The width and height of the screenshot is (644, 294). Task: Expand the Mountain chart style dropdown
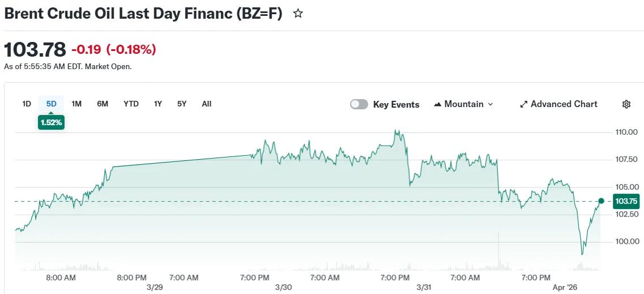(x=491, y=104)
